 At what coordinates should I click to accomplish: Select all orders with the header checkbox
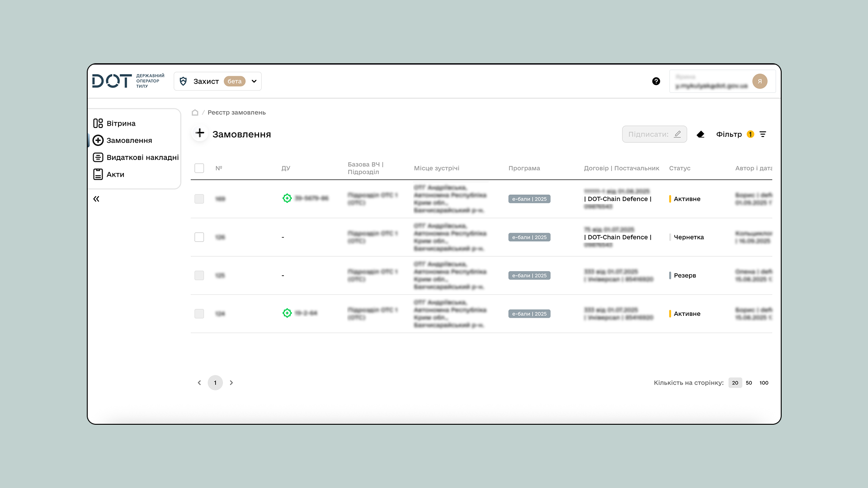[x=199, y=168]
